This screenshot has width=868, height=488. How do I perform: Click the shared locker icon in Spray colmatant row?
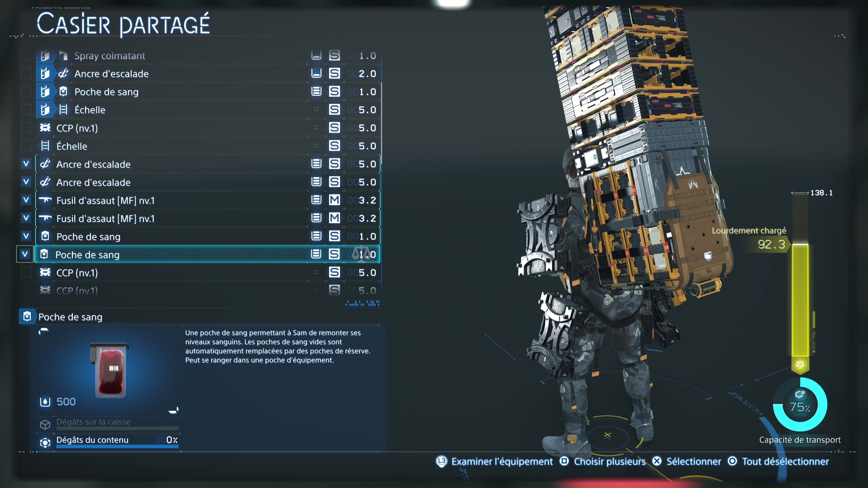pos(45,56)
